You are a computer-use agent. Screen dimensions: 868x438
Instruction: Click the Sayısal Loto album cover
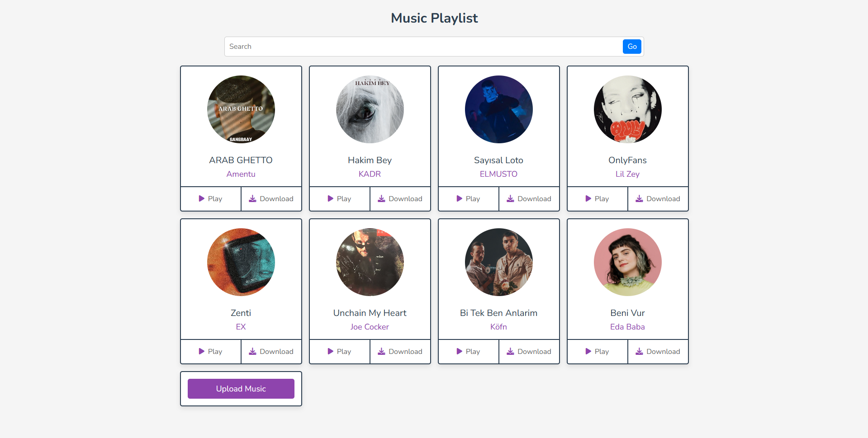498,109
